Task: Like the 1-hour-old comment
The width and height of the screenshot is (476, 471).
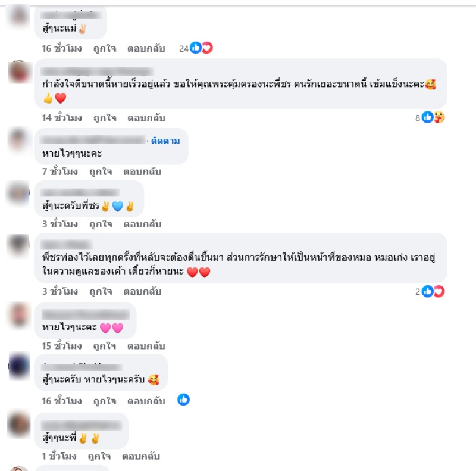Action: tap(99, 456)
